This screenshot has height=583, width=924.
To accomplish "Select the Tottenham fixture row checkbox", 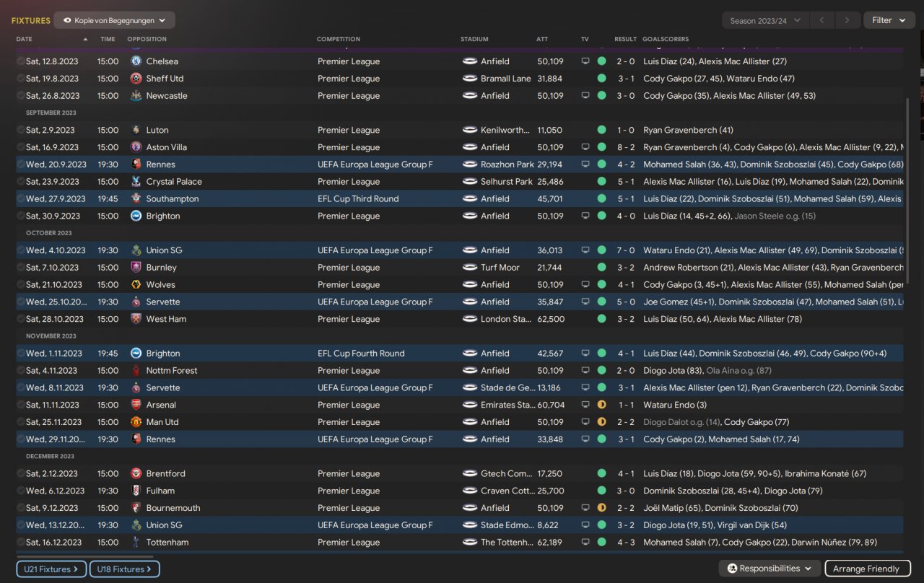I will [x=21, y=543].
